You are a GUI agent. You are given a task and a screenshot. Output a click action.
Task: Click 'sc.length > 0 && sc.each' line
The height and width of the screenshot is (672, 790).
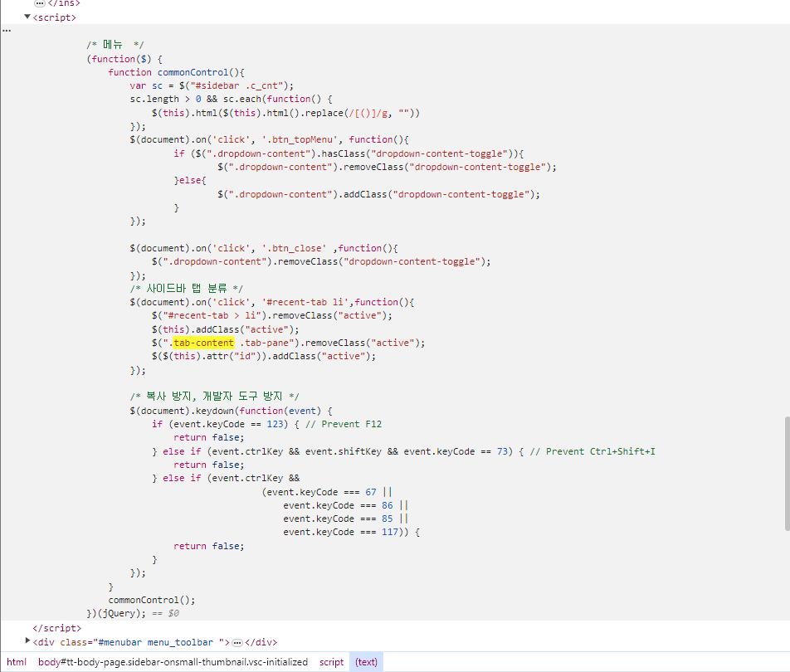point(232,99)
